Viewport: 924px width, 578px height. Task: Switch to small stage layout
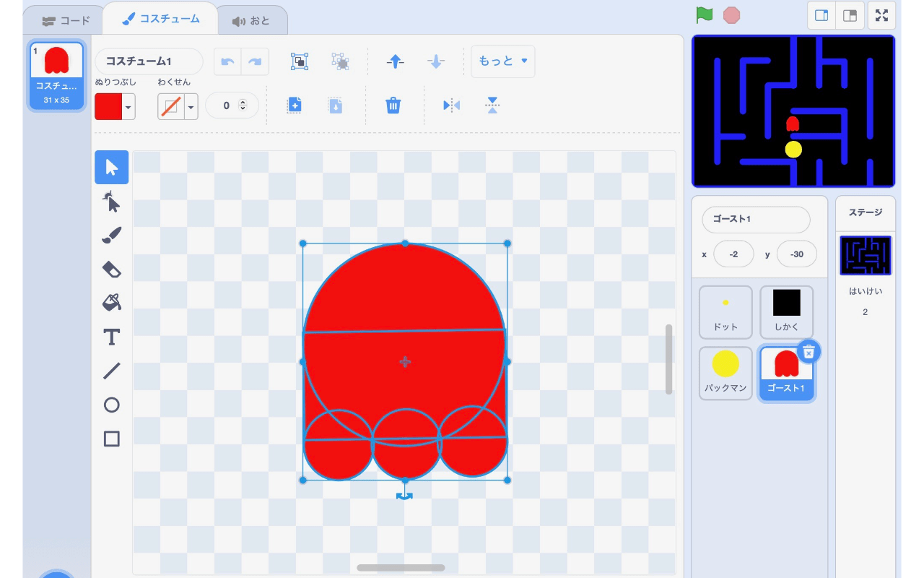click(821, 15)
